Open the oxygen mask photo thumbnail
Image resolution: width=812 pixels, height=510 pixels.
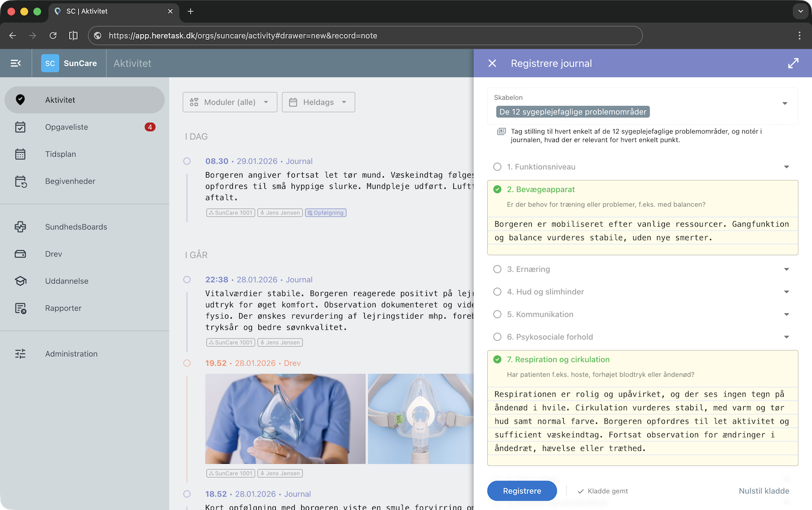[422, 419]
